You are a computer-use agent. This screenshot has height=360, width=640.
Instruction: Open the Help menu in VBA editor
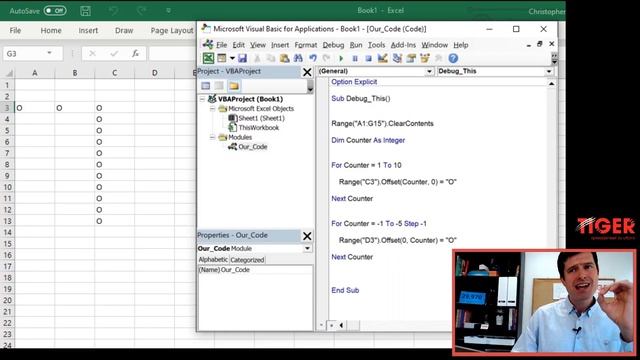pos(461,45)
